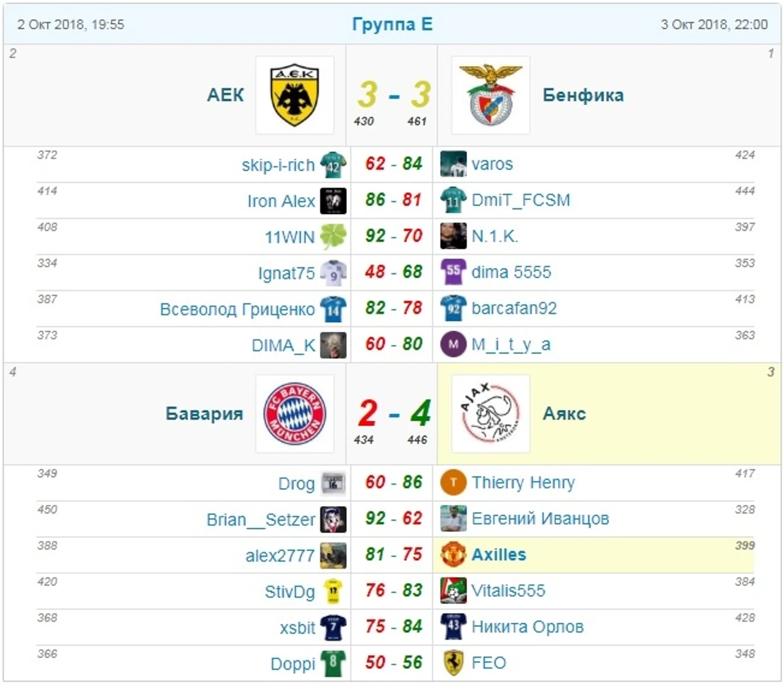This screenshot has height=685, width=784.
Task: Click the AEK club crest logo
Action: [x=294, y=95]
